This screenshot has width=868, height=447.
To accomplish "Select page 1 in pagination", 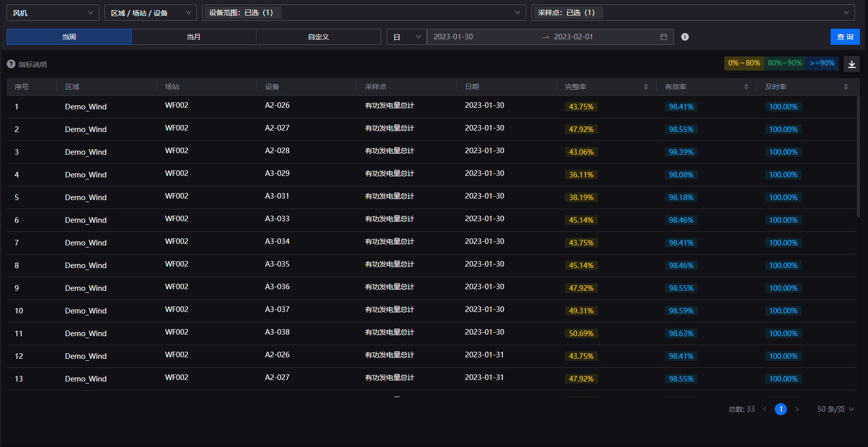I will (780, 409).
